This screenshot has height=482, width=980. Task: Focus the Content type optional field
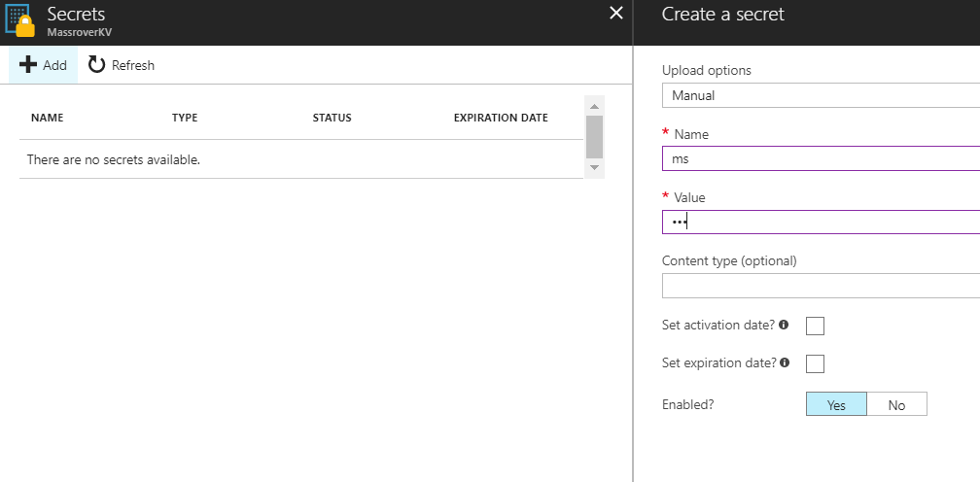tap(821, 286)
